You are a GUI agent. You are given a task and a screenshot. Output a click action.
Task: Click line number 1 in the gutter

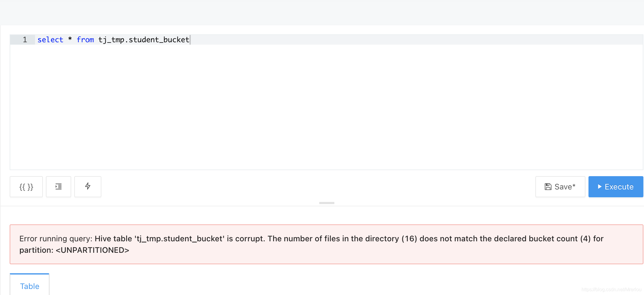tap(25, 40)
